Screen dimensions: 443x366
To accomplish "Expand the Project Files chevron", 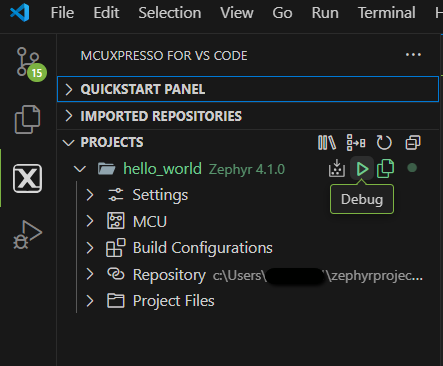I will pos(90,301).
